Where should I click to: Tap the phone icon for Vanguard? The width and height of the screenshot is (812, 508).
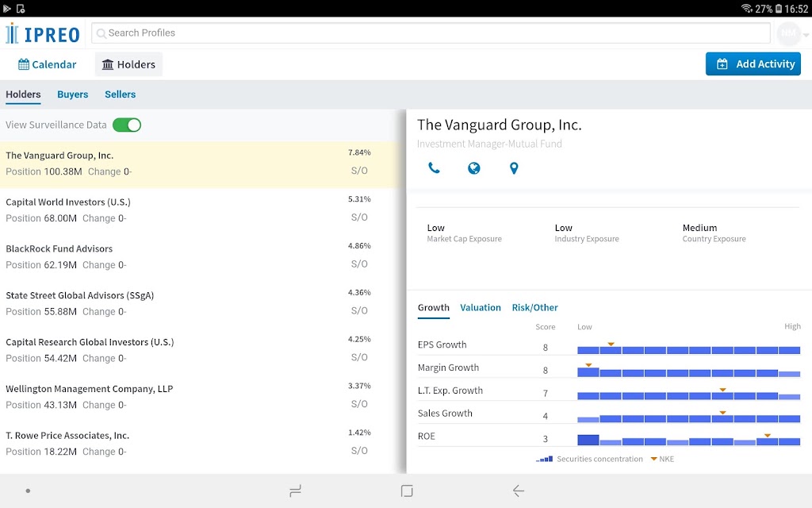(x=434, y=168)
